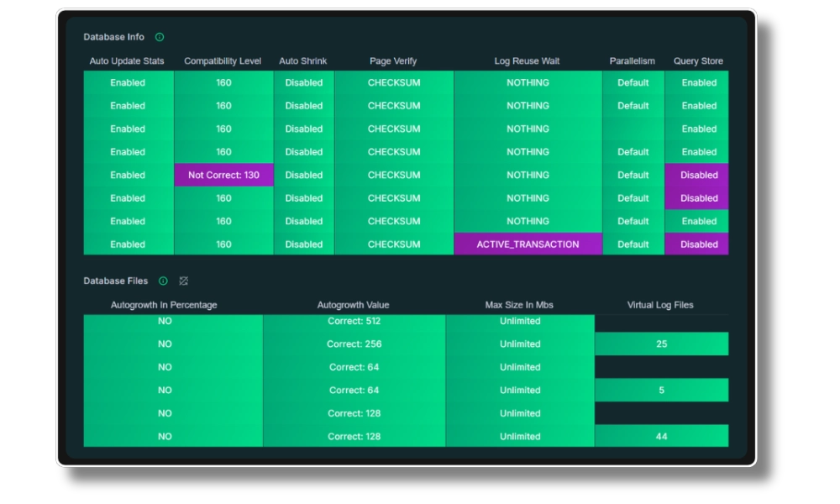Screen dimensions: 840x504
Task: Click the Virtual Log Files bar showing 5
Action: click(661, 390)
